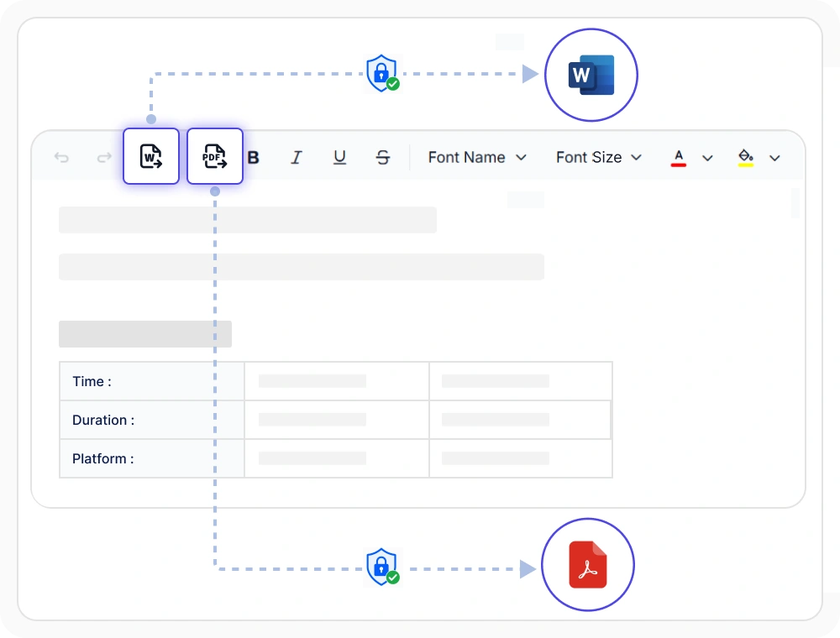
Task: Click the Microsoft Word logo circle
Action: click(x=591, y=75)
